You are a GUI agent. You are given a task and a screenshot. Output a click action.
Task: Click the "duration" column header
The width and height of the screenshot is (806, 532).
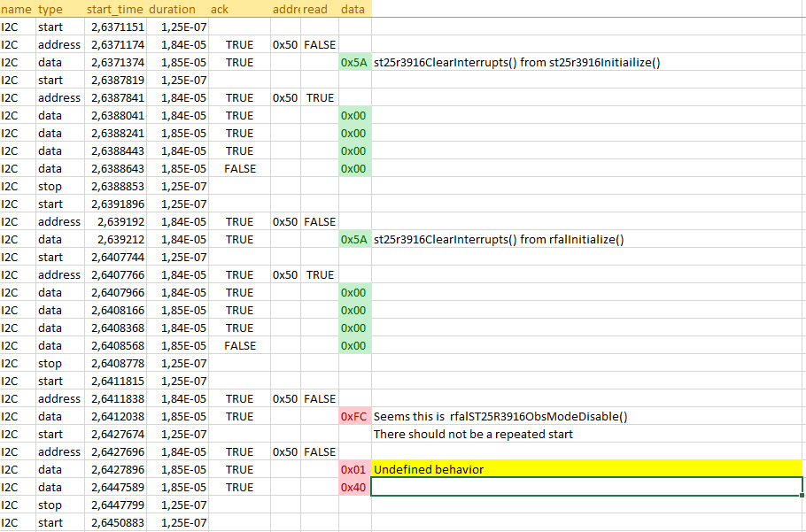click(172, 9)
